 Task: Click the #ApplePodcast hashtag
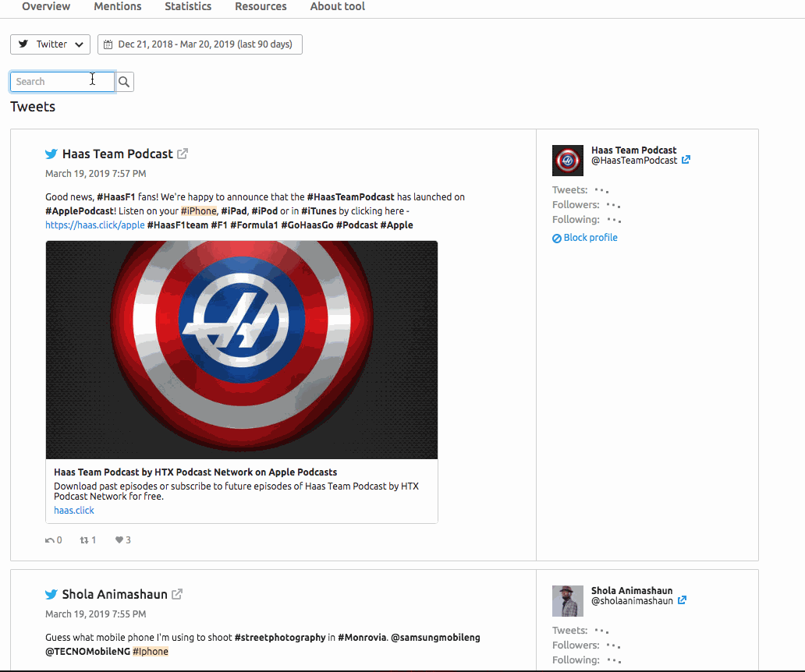point(79,210)
